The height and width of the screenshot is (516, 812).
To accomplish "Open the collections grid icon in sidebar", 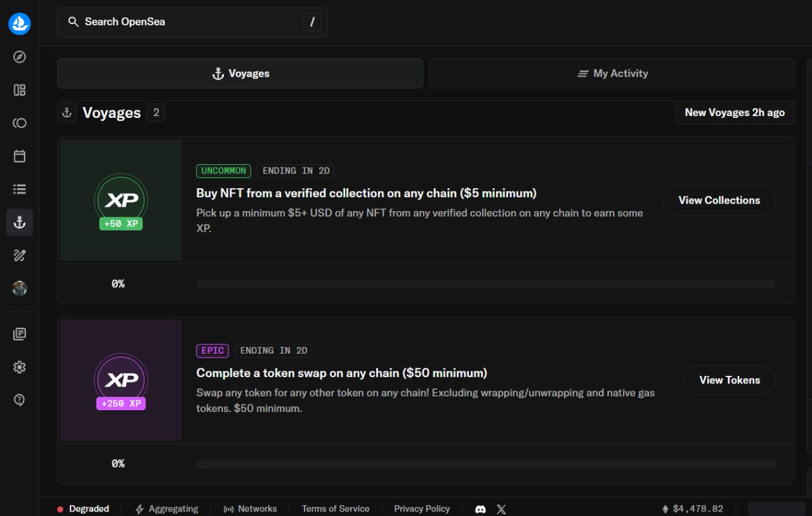I will click(x=20, y=90).
